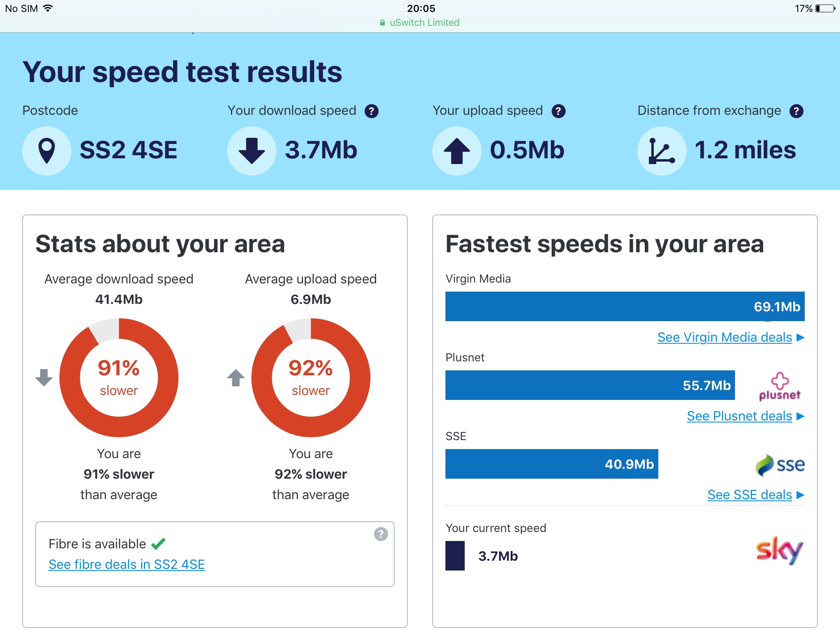This screenshot has height=630, width=840.
Task: Tap the distance from exchange graph icon
Action: coord(662,151)
